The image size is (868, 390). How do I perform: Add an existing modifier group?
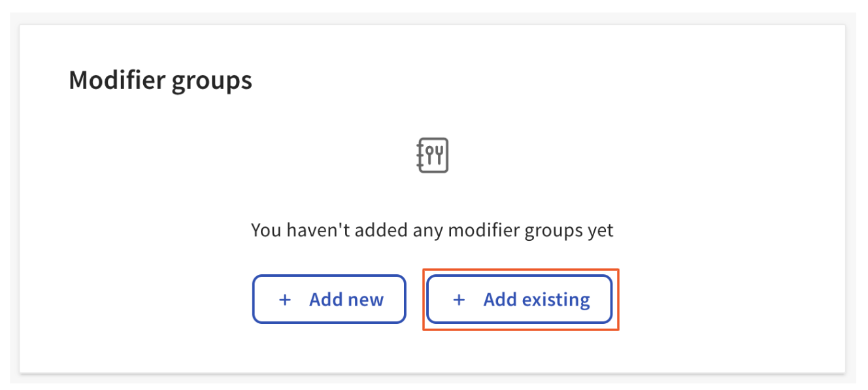coord(520,300)
